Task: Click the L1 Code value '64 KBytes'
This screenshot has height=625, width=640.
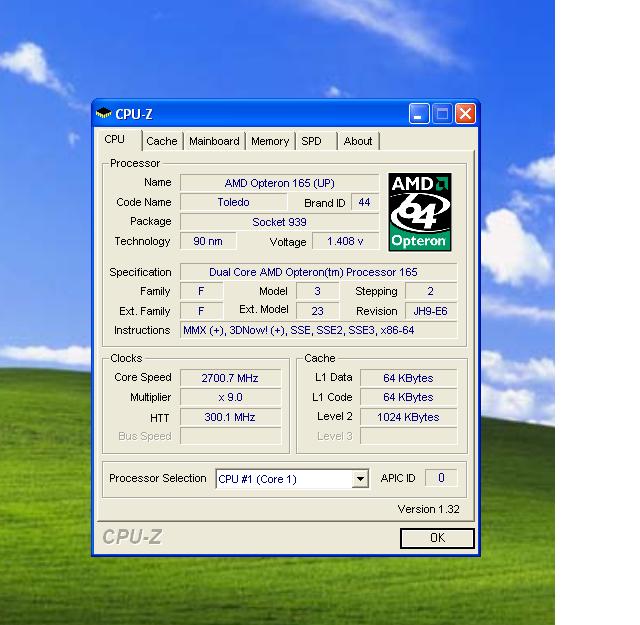Action: click(x=408, y=397)
